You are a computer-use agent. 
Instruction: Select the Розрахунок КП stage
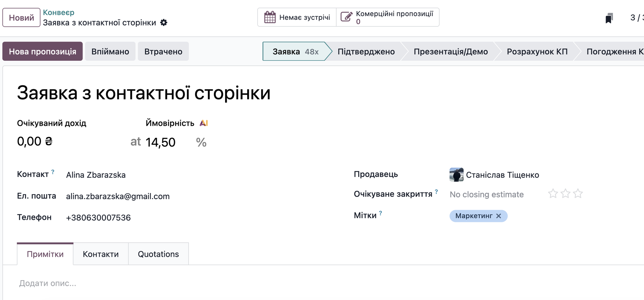pos(537,51)
